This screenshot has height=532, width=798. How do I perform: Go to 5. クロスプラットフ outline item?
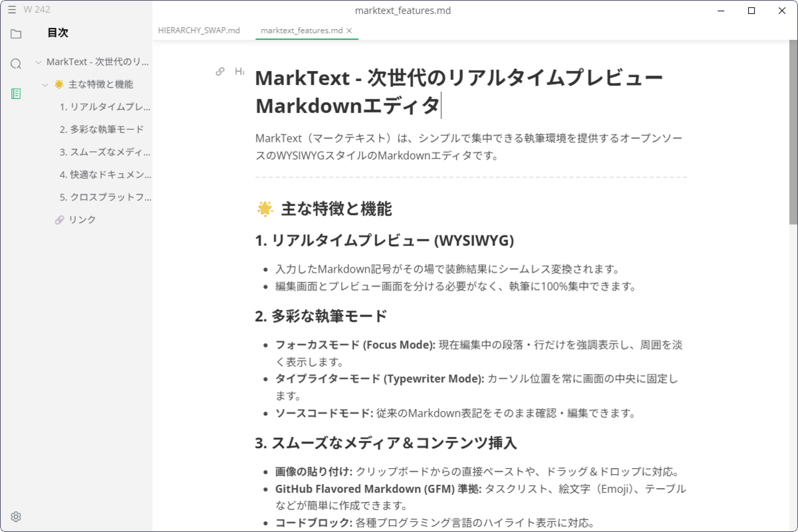105,198
